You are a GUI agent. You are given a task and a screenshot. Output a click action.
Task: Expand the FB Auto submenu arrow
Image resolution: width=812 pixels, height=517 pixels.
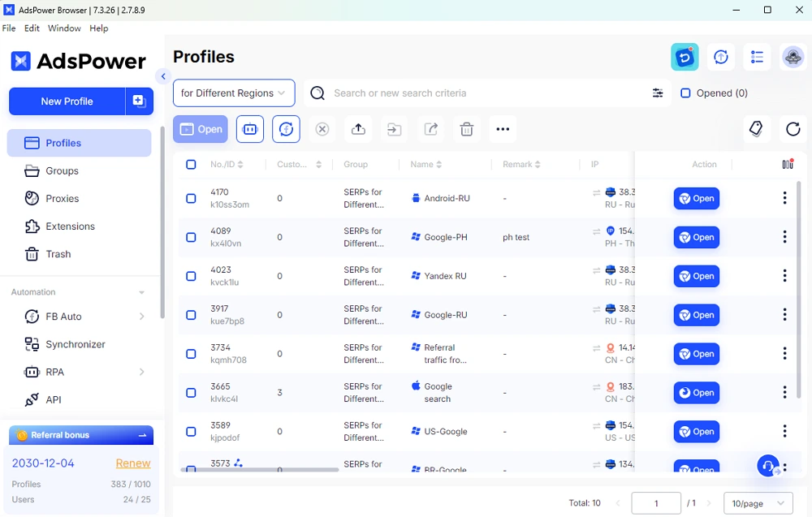(x=141, y=317)
